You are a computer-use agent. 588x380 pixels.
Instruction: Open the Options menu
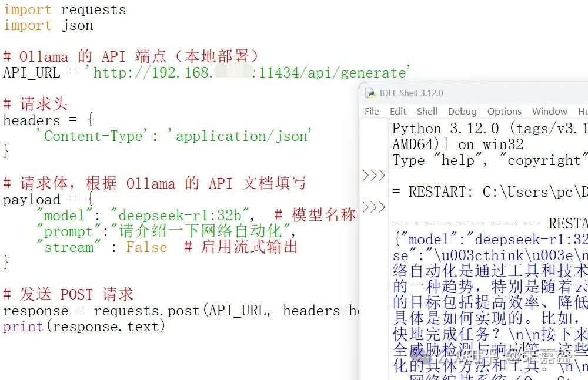coord(504,111)
